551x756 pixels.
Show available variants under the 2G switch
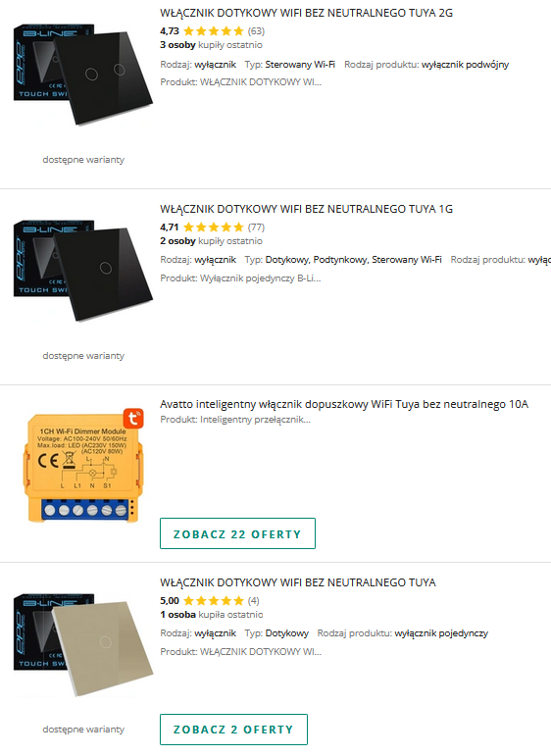(x=83, y=160)
